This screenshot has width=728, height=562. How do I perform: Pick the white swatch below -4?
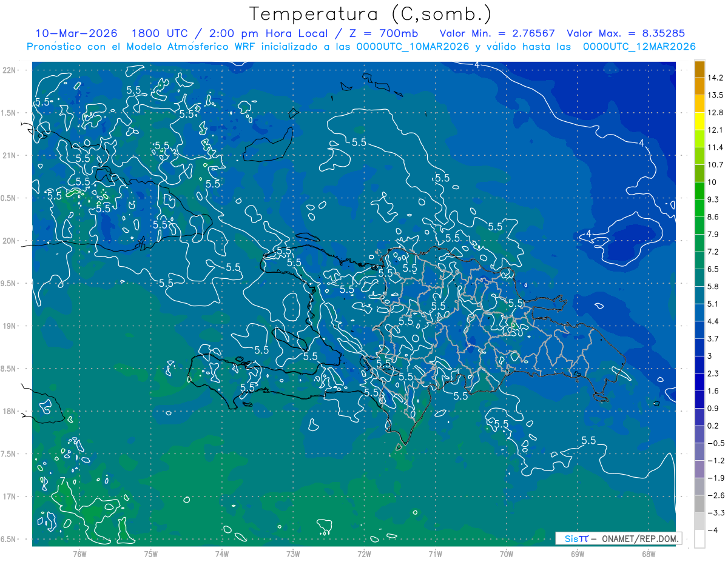point(699,539)
